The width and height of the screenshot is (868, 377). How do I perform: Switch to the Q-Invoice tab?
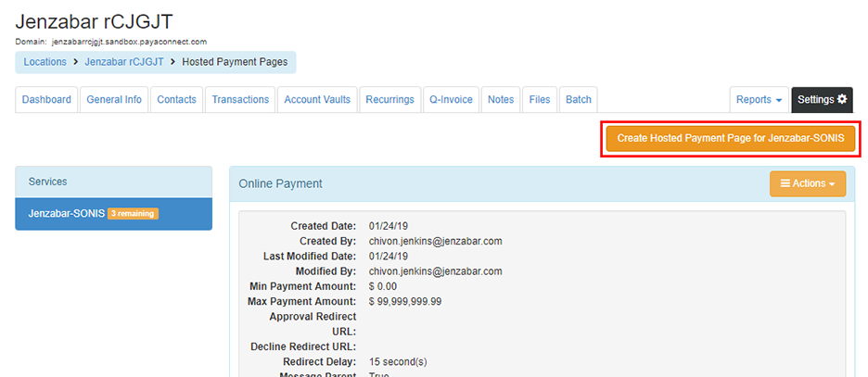pos(451,99)
